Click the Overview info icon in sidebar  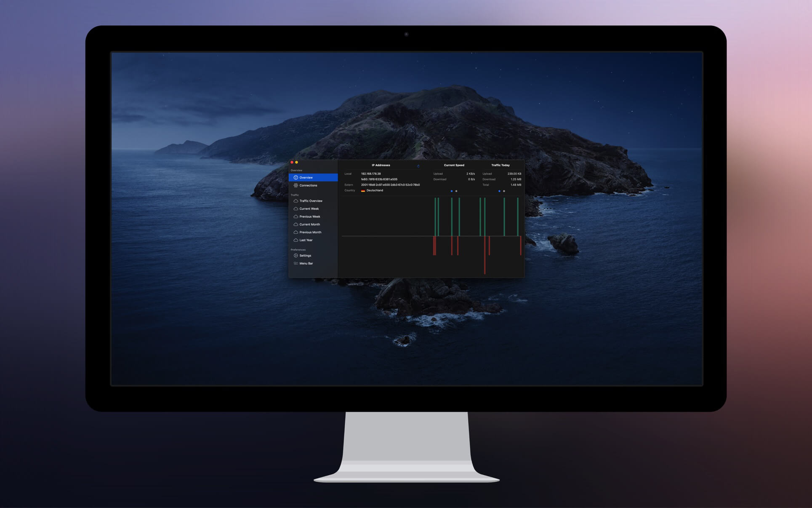pyautogui.click(x=296, y=178)
